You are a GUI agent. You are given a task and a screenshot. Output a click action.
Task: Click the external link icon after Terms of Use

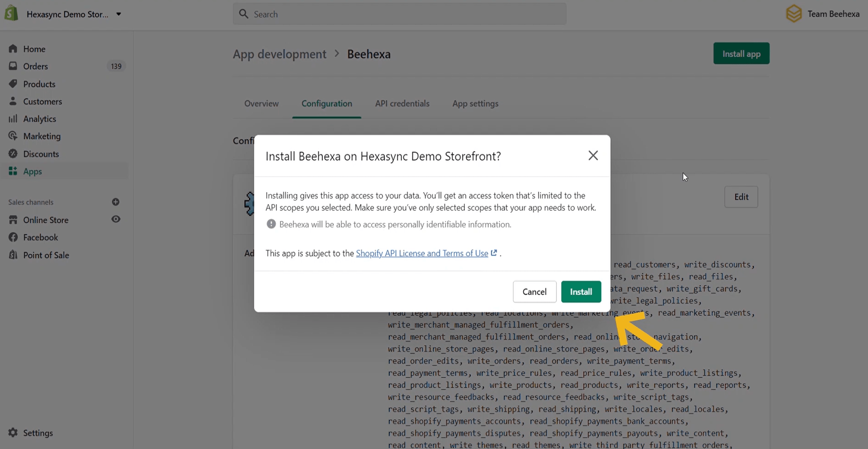click(x=494, y=253)
